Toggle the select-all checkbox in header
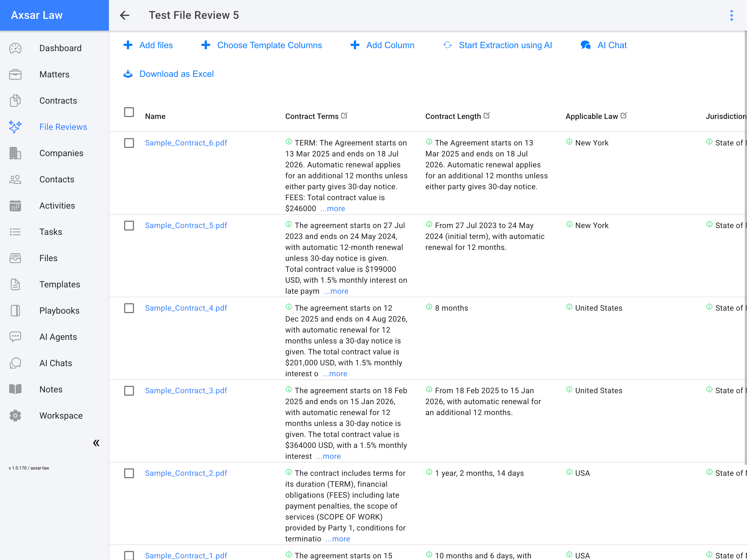 (129, 112)
